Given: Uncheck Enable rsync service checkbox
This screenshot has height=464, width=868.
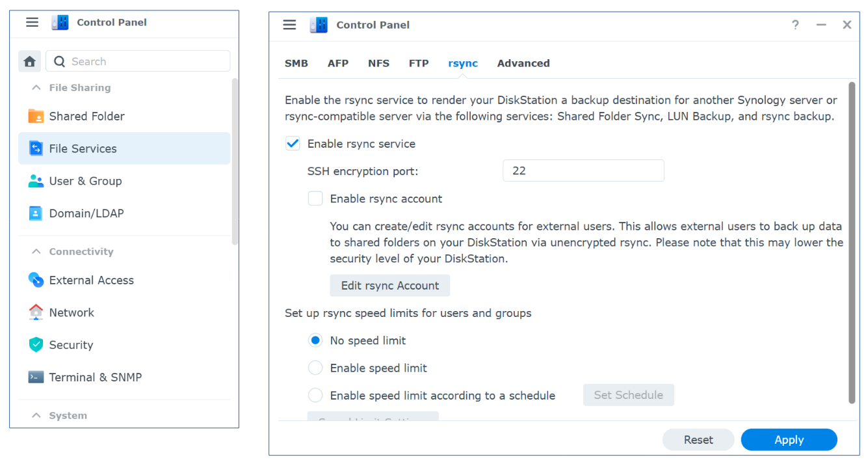Looking at the screenshot, I should [x=293, y=144].
